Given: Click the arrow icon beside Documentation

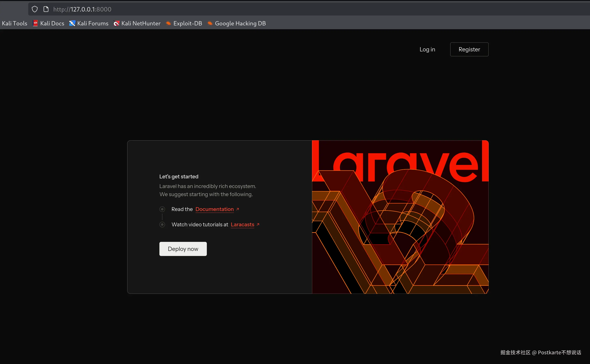Looking at the screenshot, I should [x=238, y=209].
